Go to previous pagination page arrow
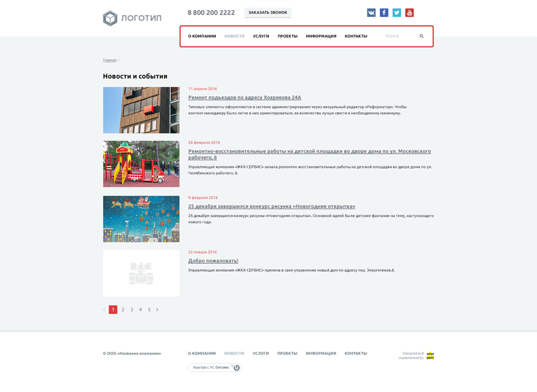The image size is (537, 392). point(104,310)
